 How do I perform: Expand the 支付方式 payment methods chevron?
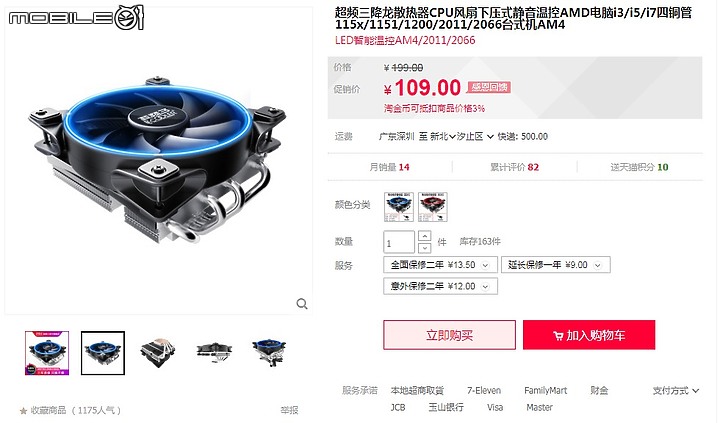pyautogui.click(x=696, y=391)
